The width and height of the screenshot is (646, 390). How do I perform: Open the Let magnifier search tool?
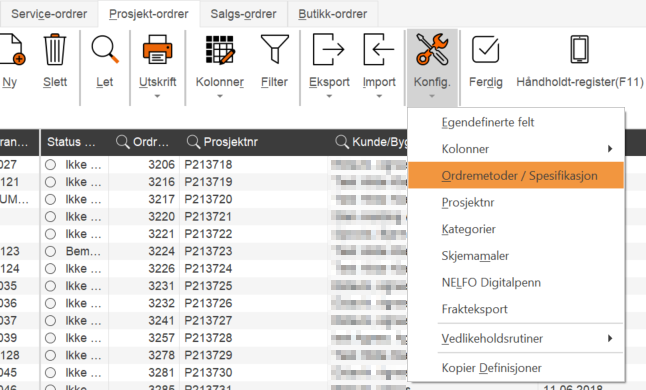pos(105,49)
